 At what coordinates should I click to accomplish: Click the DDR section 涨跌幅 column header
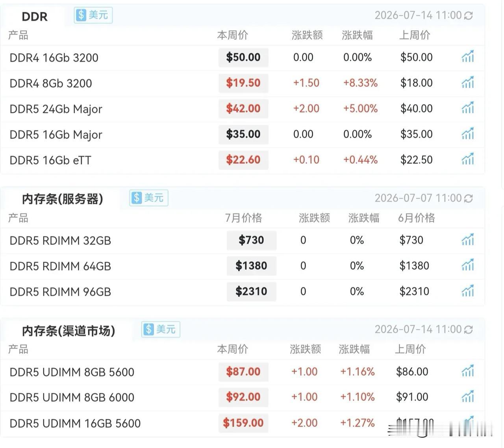pyautogui.click(x=357, y=35)
